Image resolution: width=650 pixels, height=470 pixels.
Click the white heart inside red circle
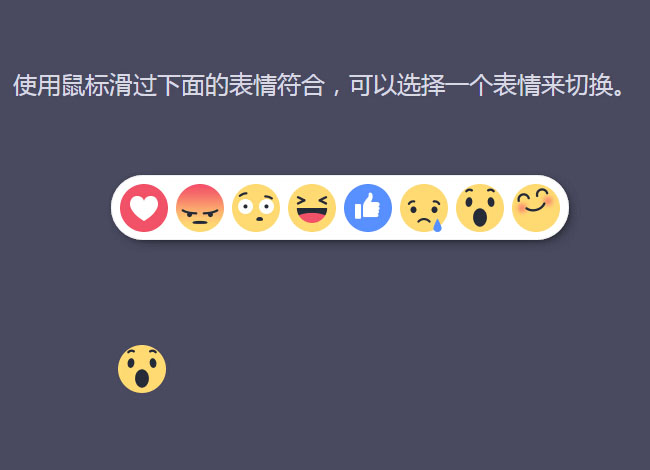[x=144, y=208]
